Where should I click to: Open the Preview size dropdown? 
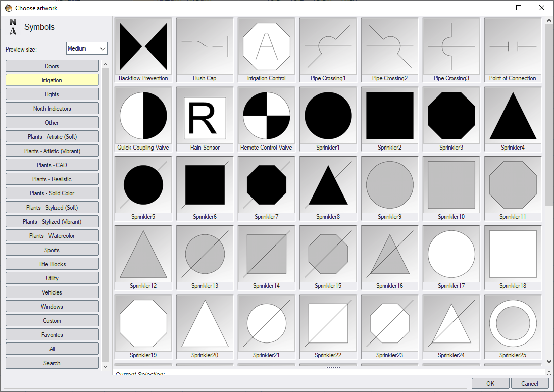point(86,48)
